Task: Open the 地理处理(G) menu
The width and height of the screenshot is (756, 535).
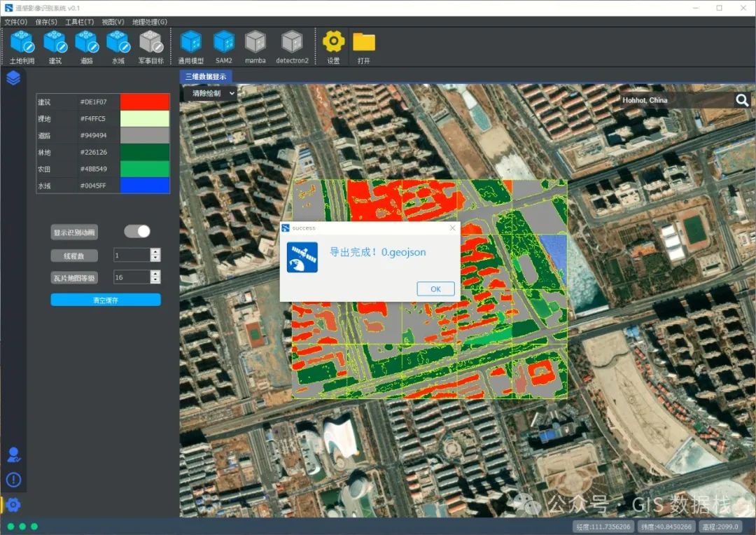Action: [150, 22]
